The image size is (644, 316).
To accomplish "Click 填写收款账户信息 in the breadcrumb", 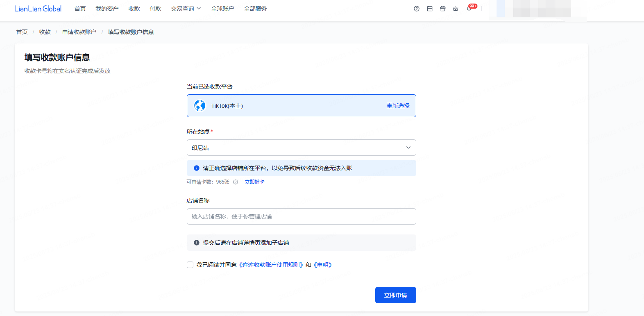I will pos(131,32).
